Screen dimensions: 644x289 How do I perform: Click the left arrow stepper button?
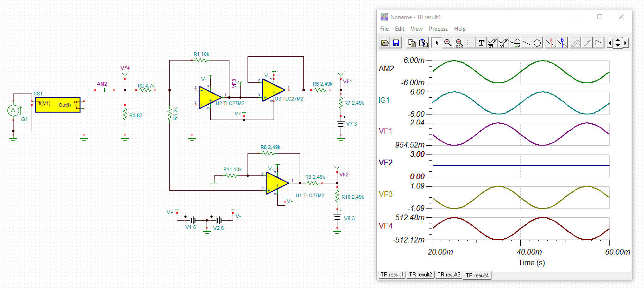pyautogui.click(x=610, y=43)
